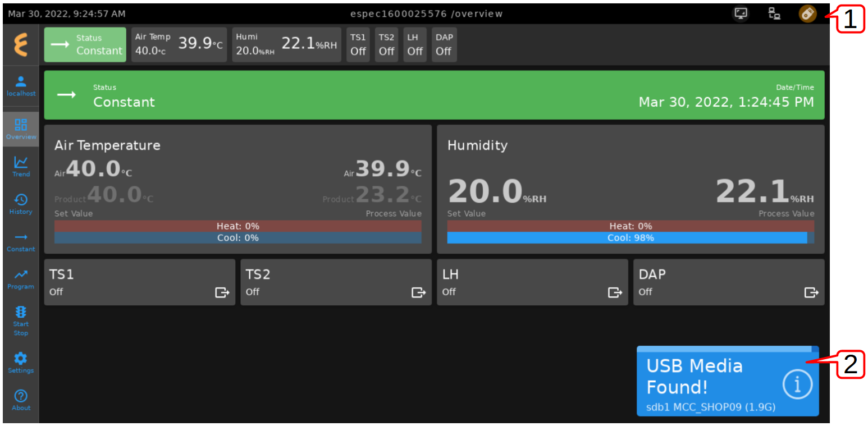Click the DAP card exit arrow icon
Image resolution: width=868 pixels, height=426 pixels.
click(811, 292)
